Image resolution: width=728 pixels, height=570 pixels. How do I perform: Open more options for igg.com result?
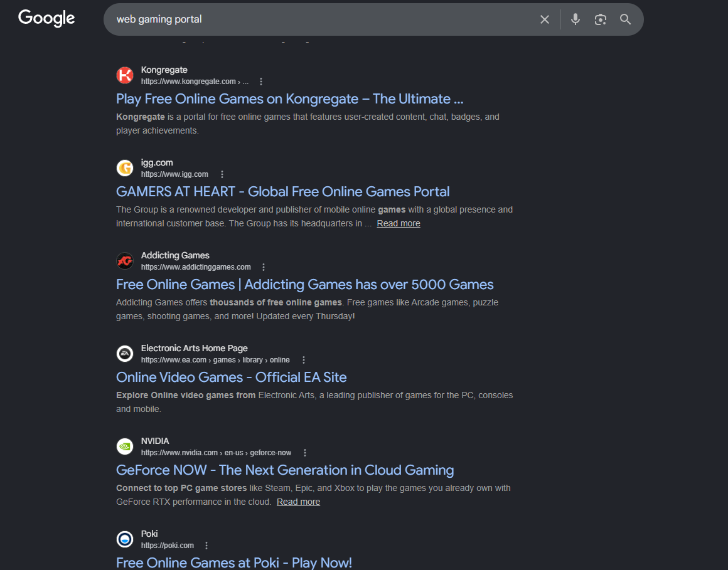pos(222,174)
